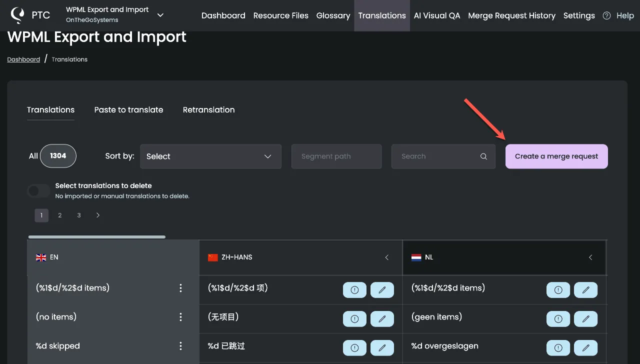Click info icon for '(geen items)' translation
This screenshot has height=364, width=640.
(558, 319)
